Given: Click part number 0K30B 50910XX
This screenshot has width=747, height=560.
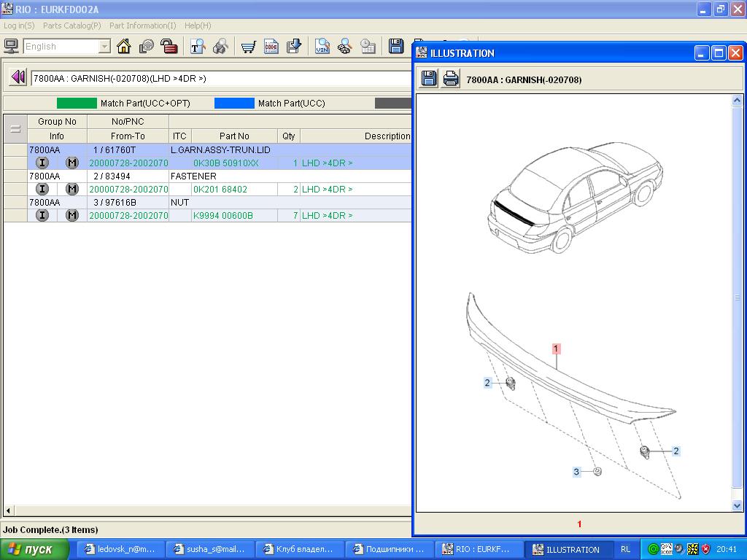Looking at the screenshot, I should pos(225,163).
